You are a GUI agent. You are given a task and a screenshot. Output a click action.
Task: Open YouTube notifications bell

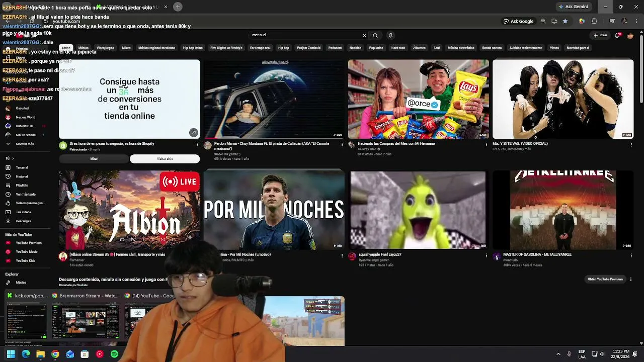(x=617, y=36)
